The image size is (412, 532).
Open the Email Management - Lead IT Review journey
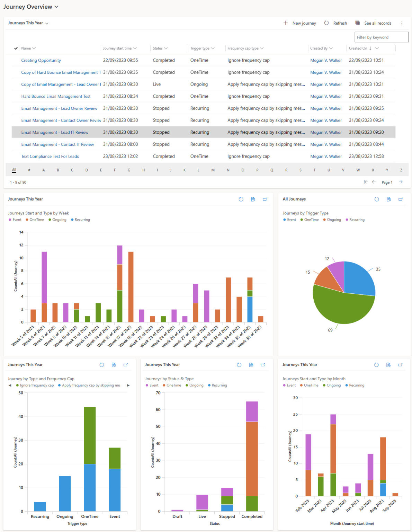coord(54,132)
